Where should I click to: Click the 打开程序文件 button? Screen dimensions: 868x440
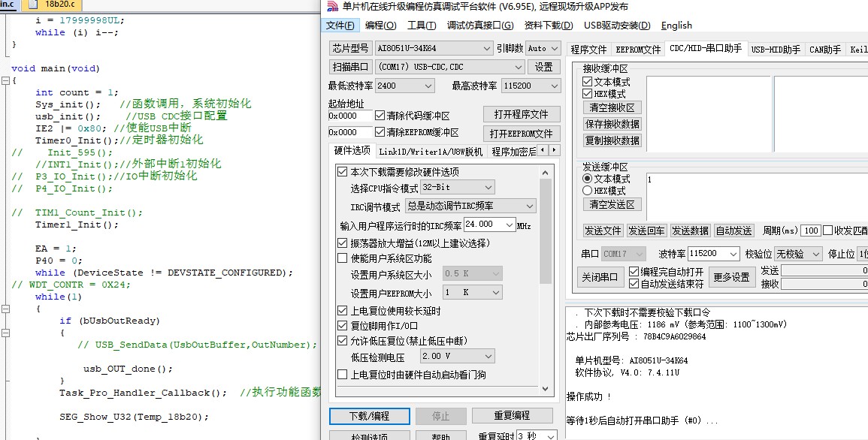click(522, 114)
